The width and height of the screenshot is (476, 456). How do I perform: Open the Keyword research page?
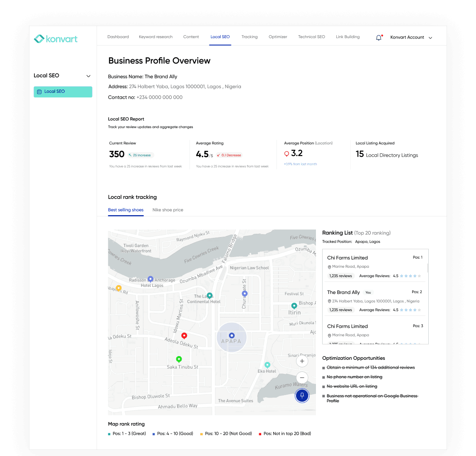coord(155,37)
